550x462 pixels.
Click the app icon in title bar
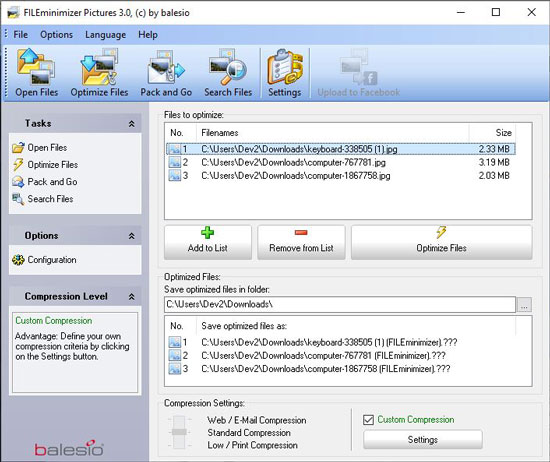coord(13,13)
